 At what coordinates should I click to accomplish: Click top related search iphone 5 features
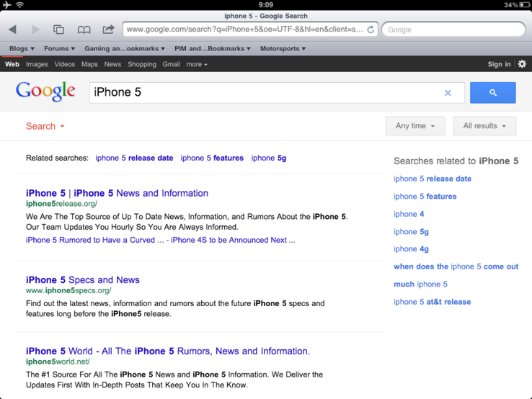click(212, 158)
